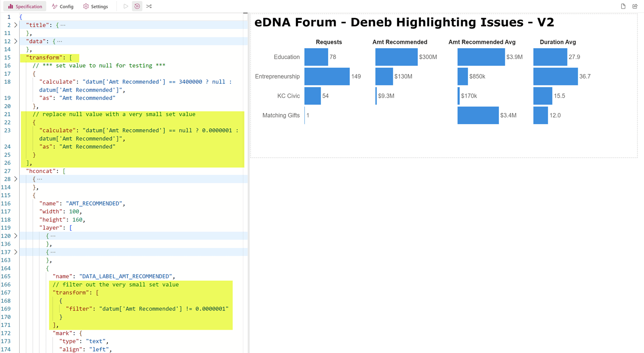
Task: Export the specification using share icon
Action: coord(635,6)
